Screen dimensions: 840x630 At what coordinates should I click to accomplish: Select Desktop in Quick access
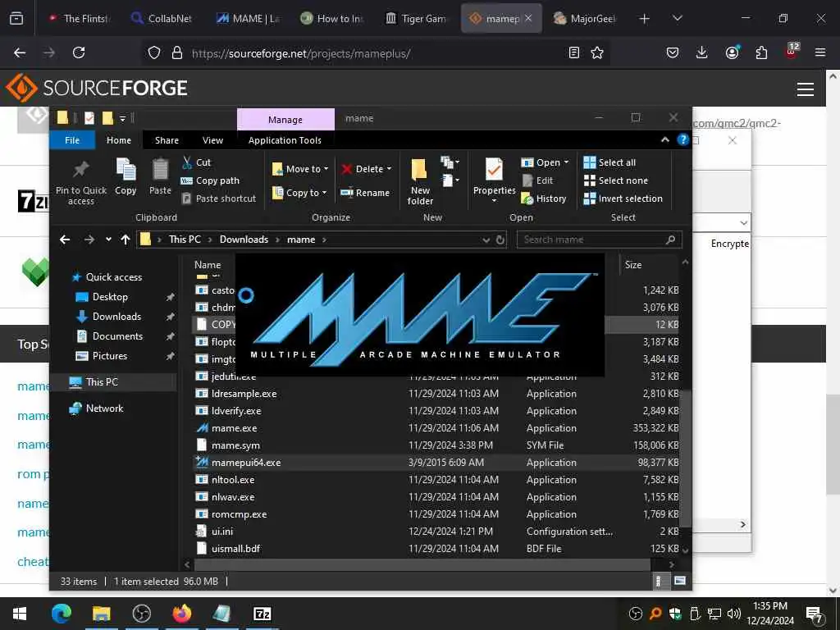tap(110, 297)
